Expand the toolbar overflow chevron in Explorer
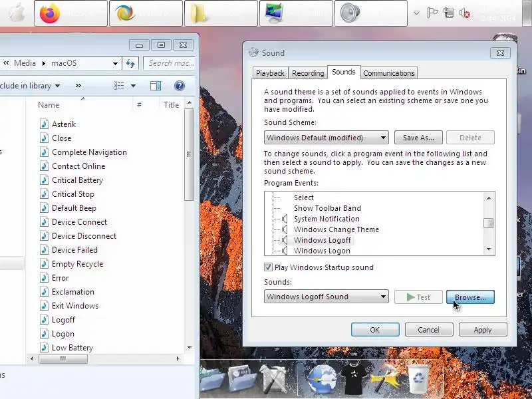Screen dimensions: 532x399 pos(78,86)
